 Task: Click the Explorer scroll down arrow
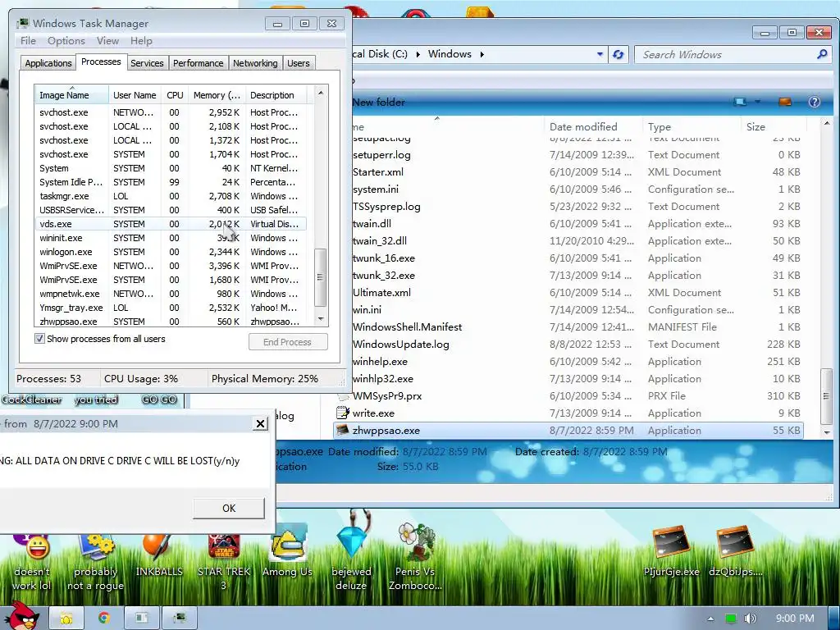click(827, 432)
